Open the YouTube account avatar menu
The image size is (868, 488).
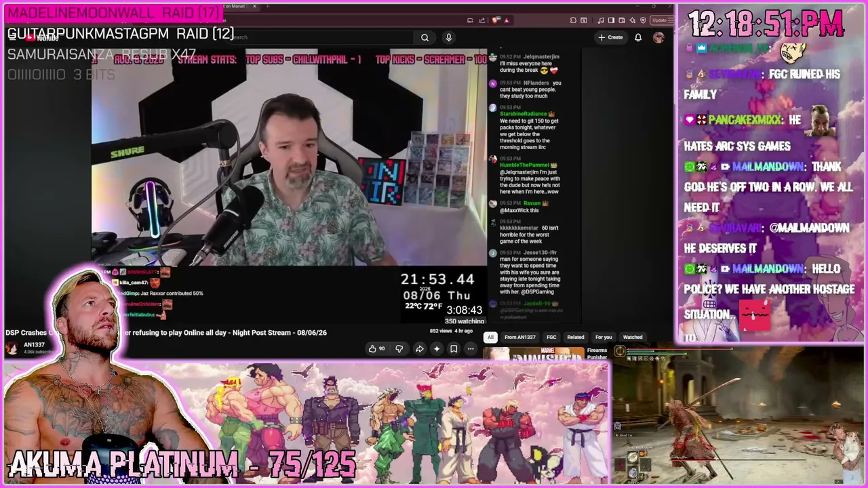coord(658,37)
